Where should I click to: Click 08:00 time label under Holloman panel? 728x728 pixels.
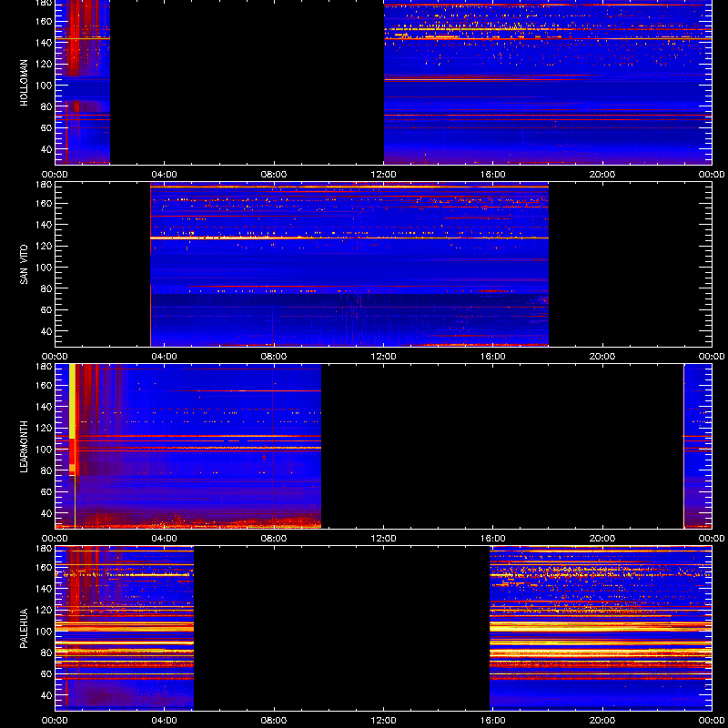[x=274, y=175]
